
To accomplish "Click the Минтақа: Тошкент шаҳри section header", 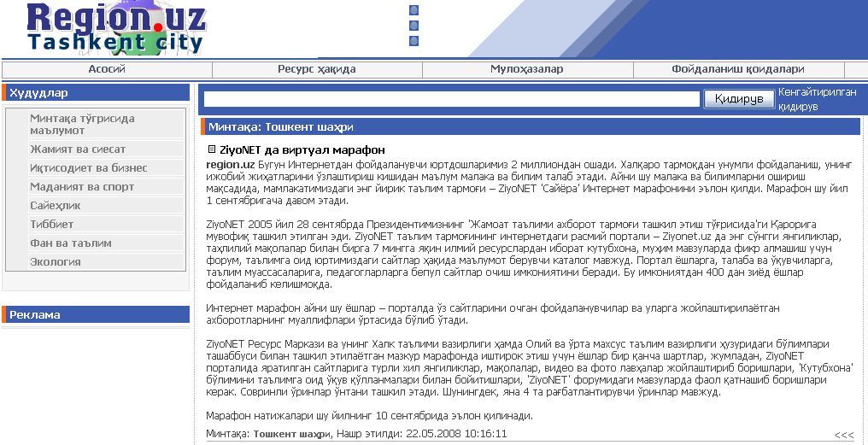I will (x=531, y=126).
